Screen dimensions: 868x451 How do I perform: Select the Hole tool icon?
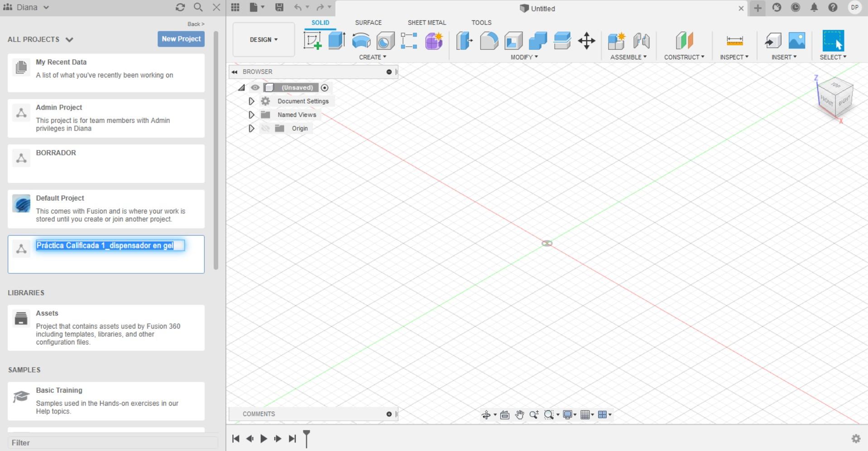pyautogui.click(x=385, y=41)
